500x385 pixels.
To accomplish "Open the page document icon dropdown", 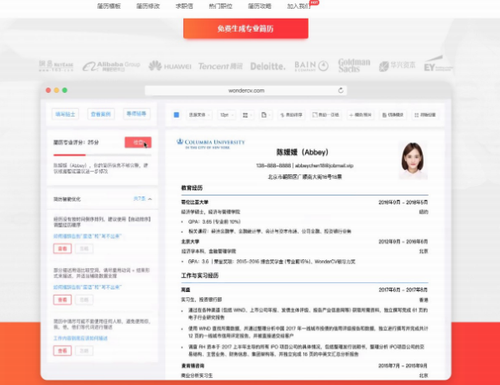I will (266, 115).
